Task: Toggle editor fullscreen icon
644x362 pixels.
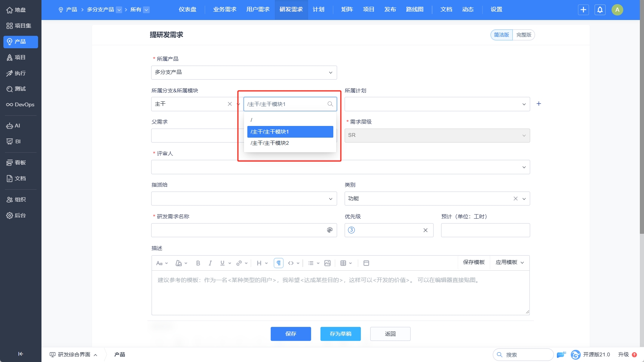Action: pos(366,263)
